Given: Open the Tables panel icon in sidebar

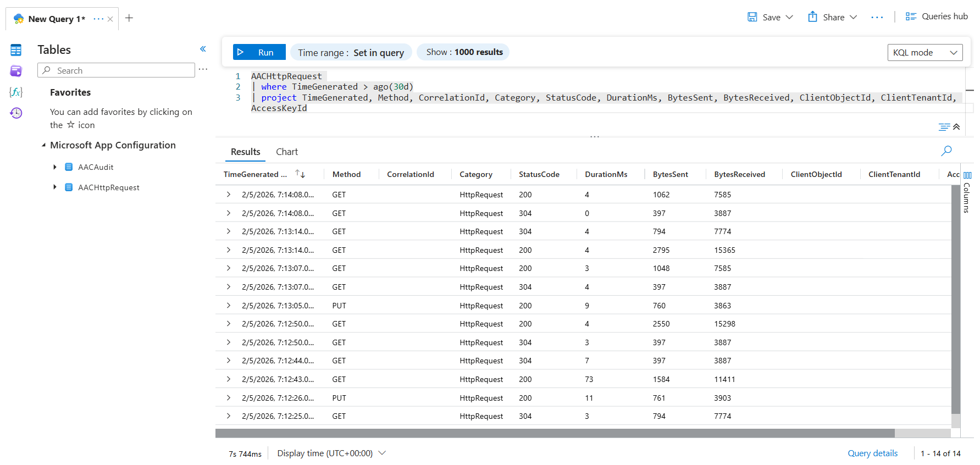Looking at the screenshot, I should [x=16, y=50].
